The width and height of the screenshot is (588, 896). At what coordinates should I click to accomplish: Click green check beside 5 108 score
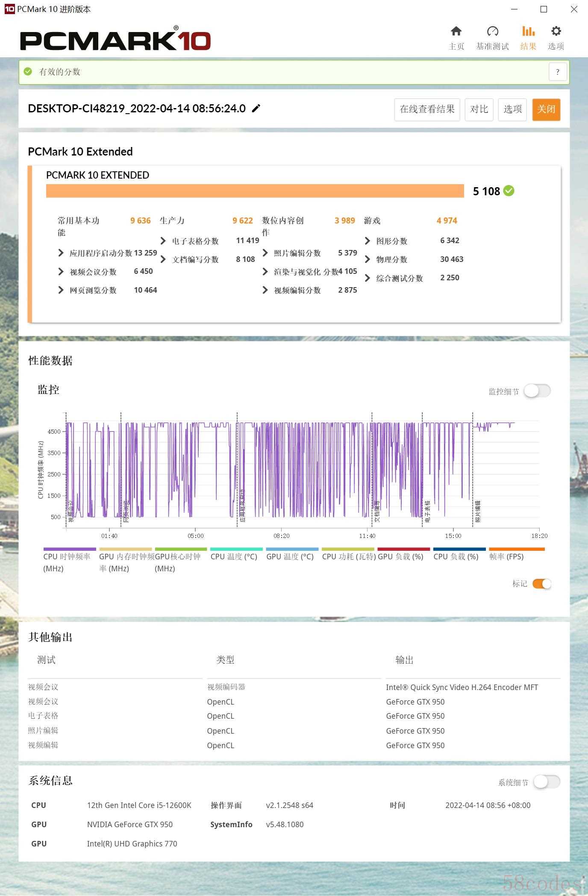point(509,191)
